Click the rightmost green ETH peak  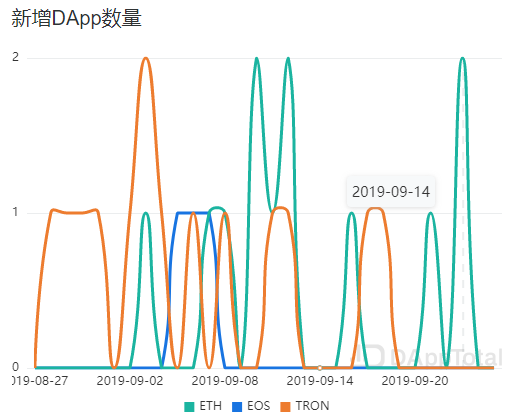462,59
